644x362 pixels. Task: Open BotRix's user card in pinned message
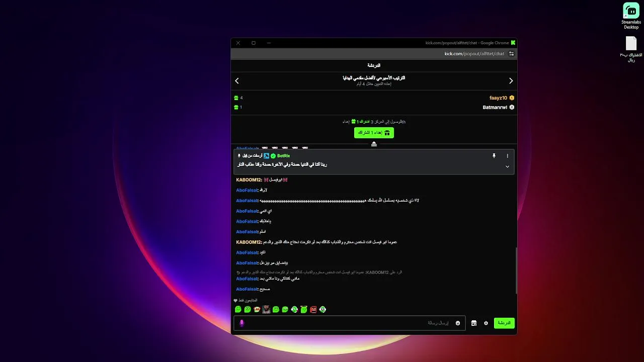tap(283, 156)
